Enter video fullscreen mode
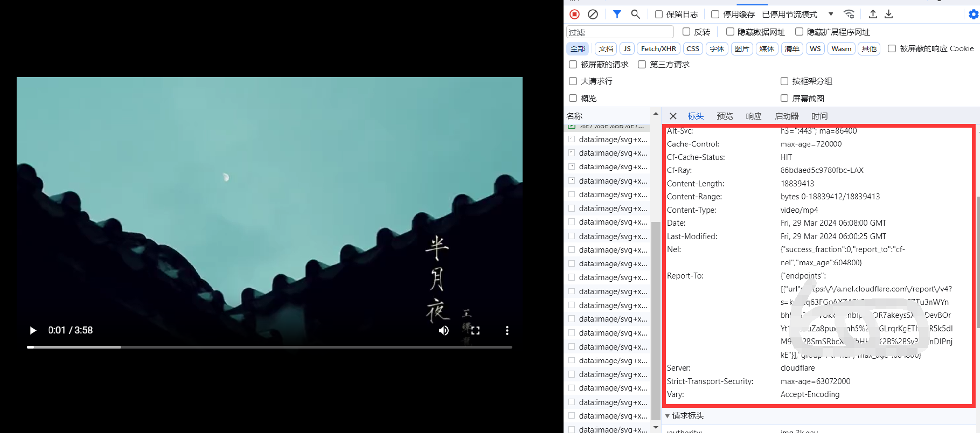Screen dimensions: 980x433 [475, 330]
